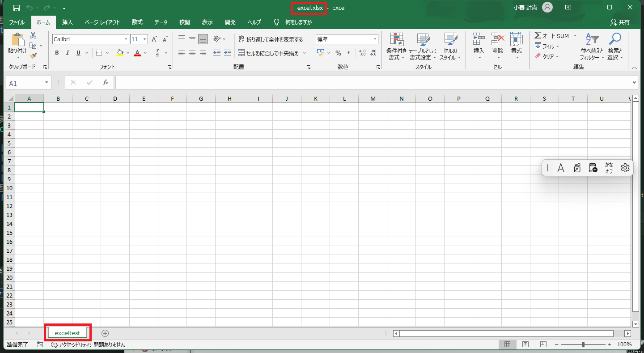Toggle セルを結合して中央揃え (merge cells)
This screenshot has width=644, height=353.
[x=268, y=52]
